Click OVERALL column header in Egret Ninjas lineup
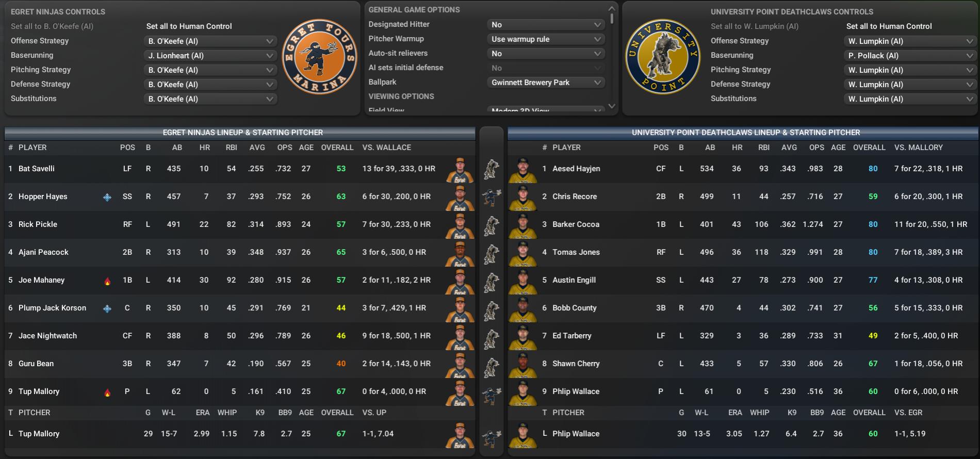Screen dimensions: 980x459 click(x=337, y=147)
